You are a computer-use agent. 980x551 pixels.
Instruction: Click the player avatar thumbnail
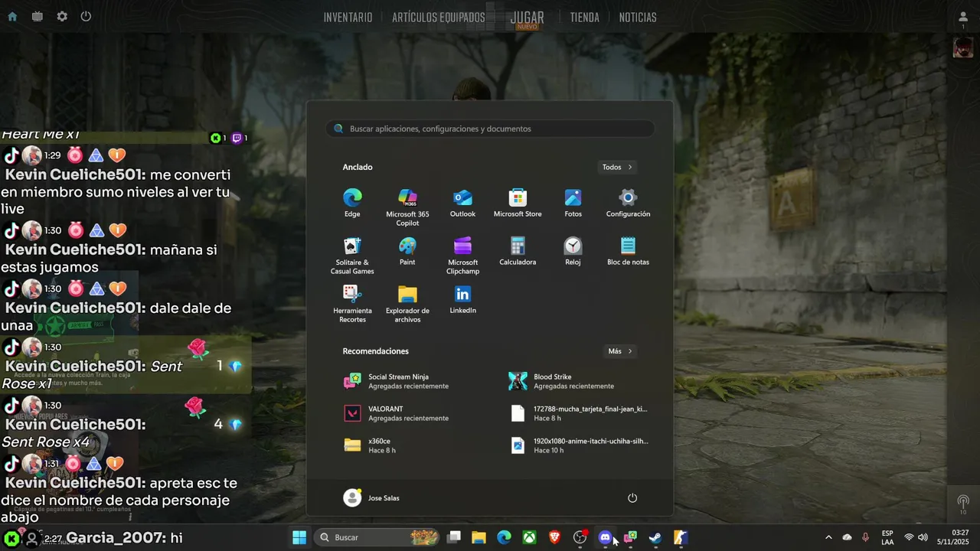[963, 47]
